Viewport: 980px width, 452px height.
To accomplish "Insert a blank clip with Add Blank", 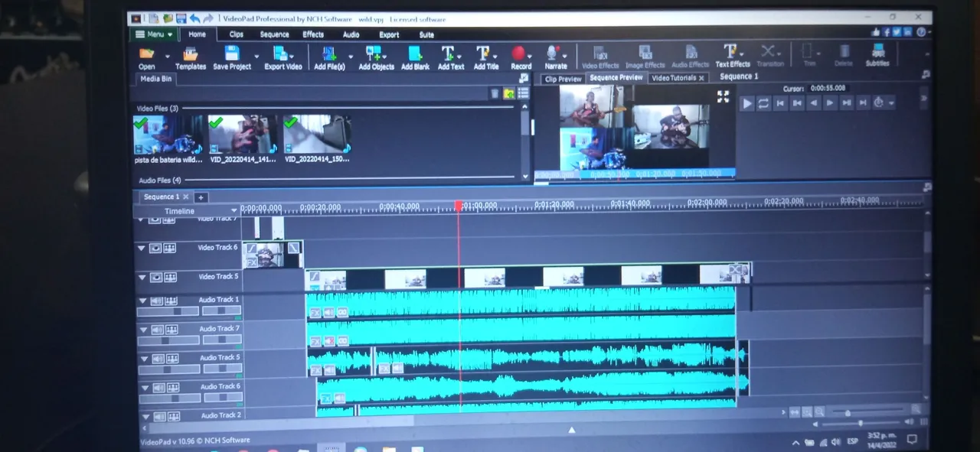I will click(x=415, y=57).
